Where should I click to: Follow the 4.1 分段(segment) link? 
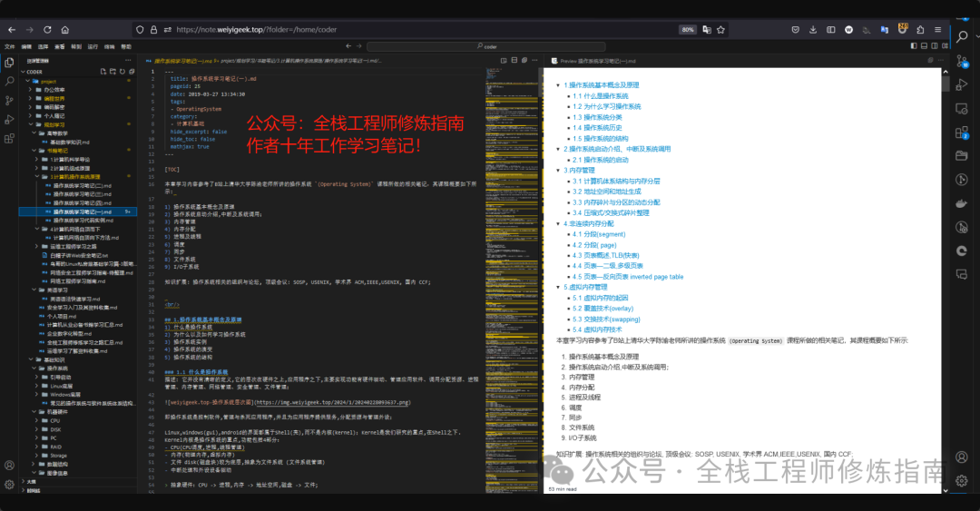[x=599, y=234]
